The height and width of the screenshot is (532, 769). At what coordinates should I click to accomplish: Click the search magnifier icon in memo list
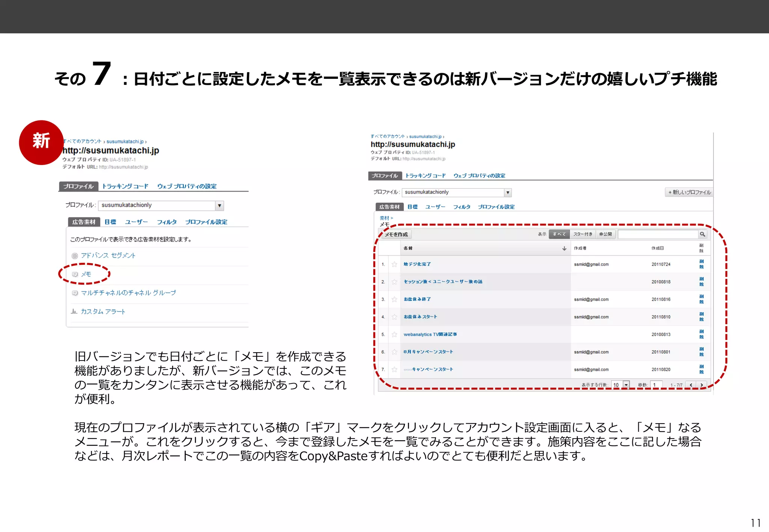[x=703, y=234]
